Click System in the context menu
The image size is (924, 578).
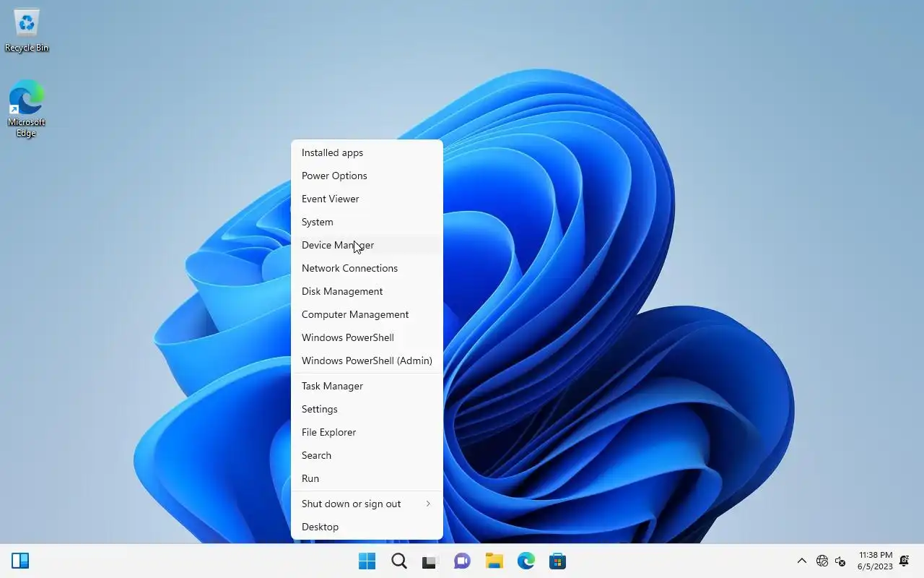367,222
